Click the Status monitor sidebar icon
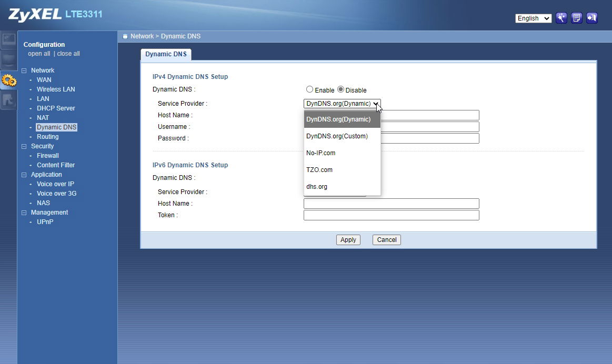 pos(8,40)
